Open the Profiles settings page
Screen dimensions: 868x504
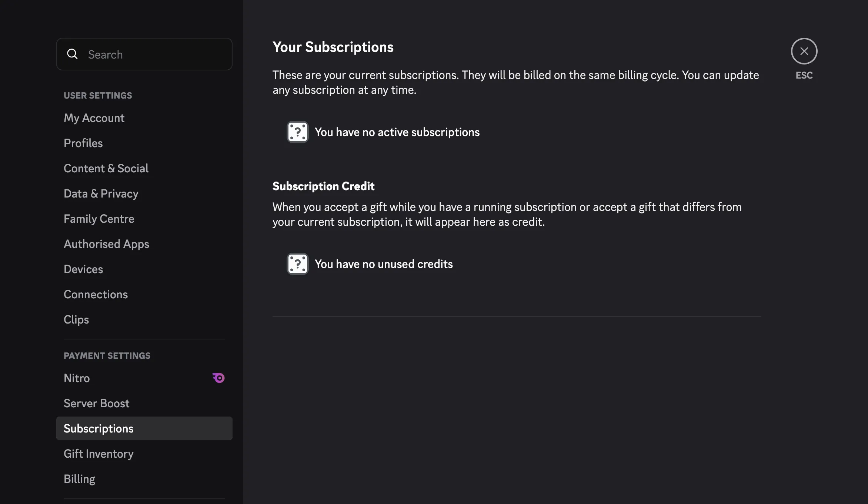[x=83, y=143]
